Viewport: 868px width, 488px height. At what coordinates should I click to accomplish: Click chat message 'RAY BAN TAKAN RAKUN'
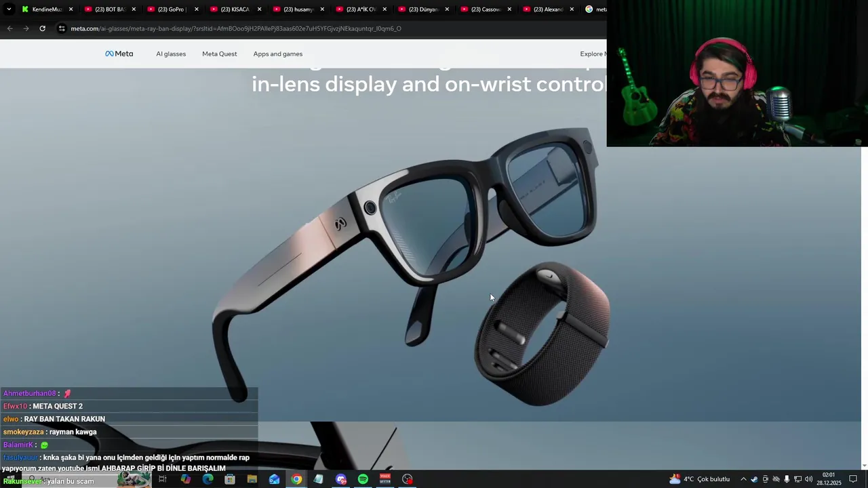[64, 419]
